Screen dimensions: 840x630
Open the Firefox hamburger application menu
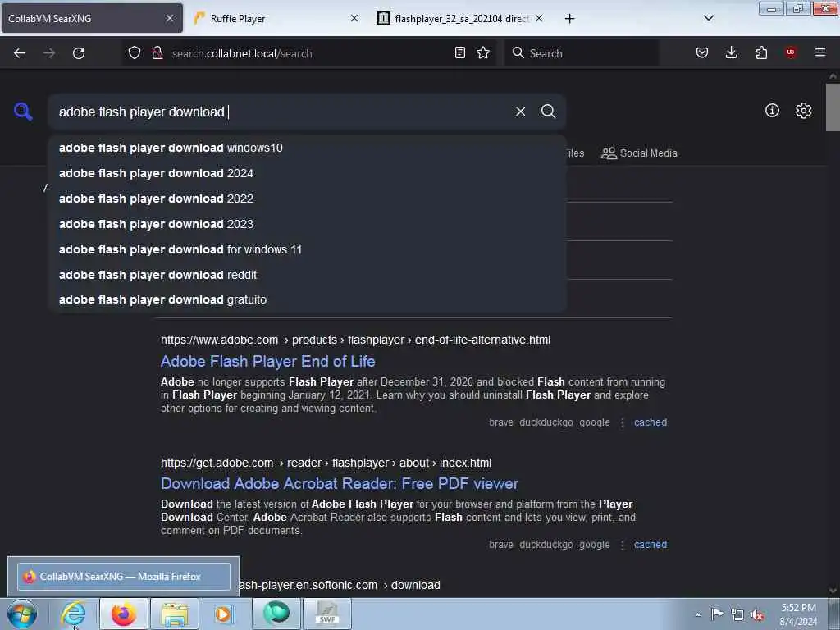820,52
